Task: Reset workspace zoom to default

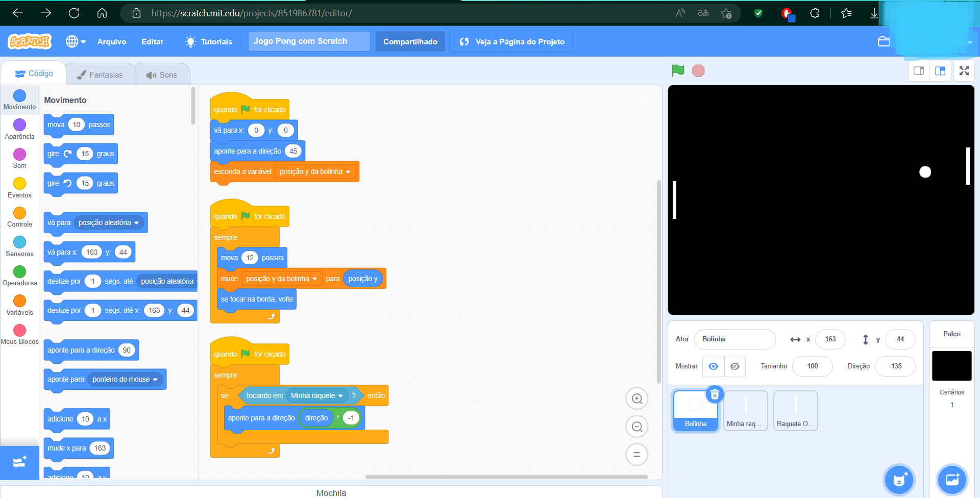Action: coord(637,455)
